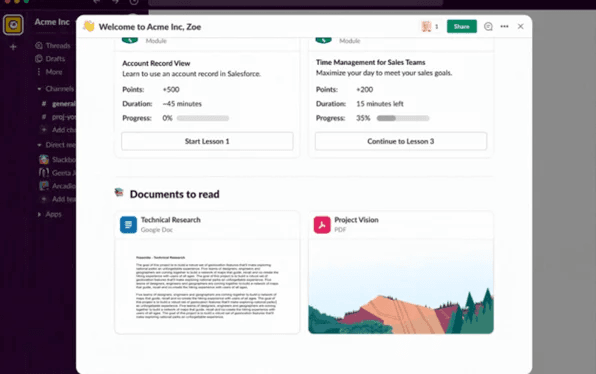Collapse the Direct messages section
596x374 pixels.
click(x=39, y=145)
